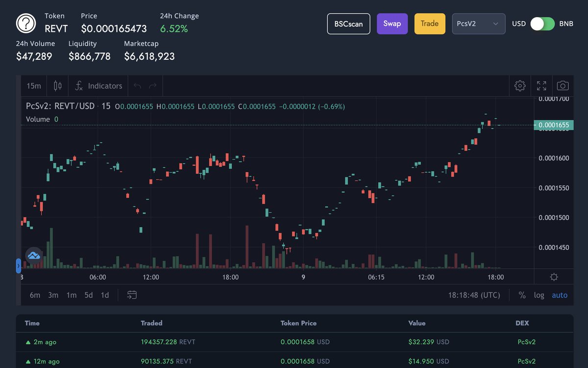Open chart settings via gear icon
Image resolution: width=588 pixels, height=368 pixels.
coord(519,85)
